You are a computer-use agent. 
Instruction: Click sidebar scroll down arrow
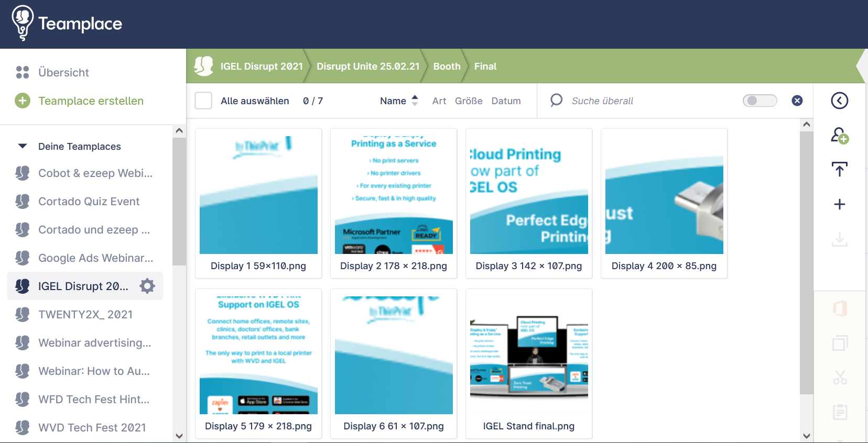[x=179, y=436]
